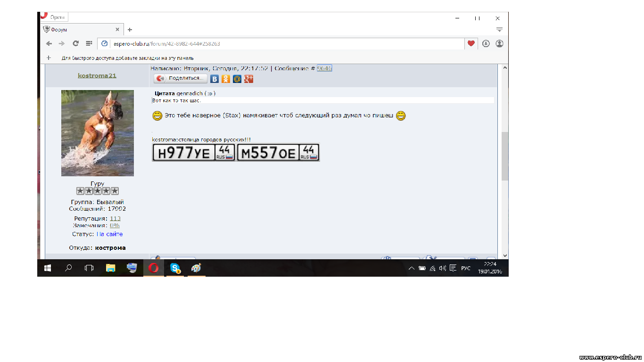Image resolution: width=644 pixels, height=362 pixels.
Task: Open Skype from taskbar
Action: pos(175,268)
